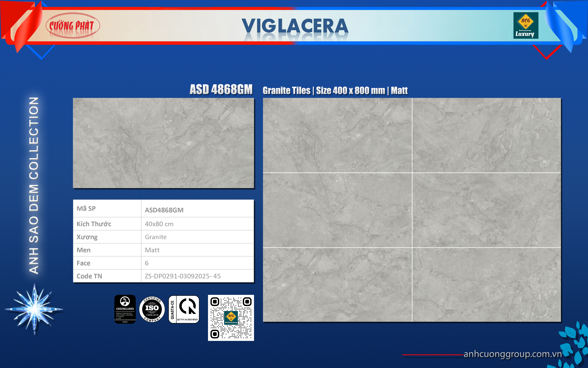This screenshot has width=588, height=368.
Task: Open the anhcuonggroup.com.vn website link
Action: pos(513,354)
